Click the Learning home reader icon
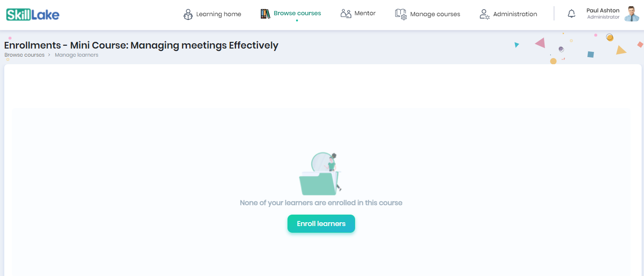Screen dimensions: 644x276 pos(188,14)
